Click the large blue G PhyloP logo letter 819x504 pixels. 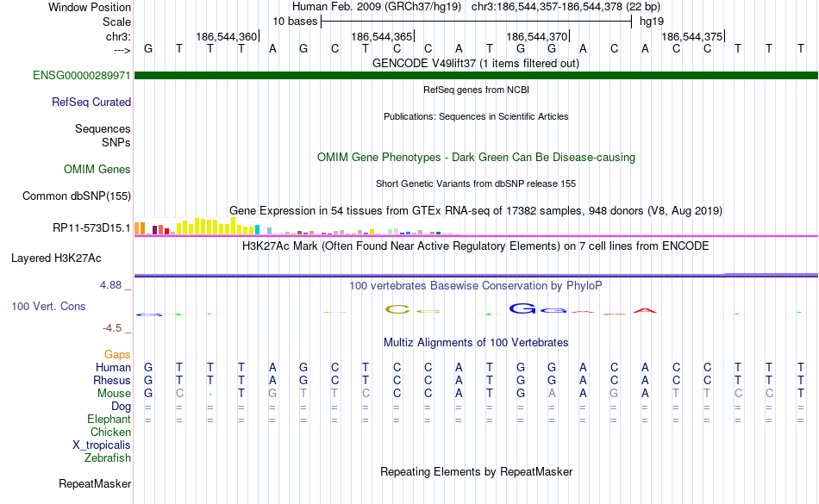[522, 308]
